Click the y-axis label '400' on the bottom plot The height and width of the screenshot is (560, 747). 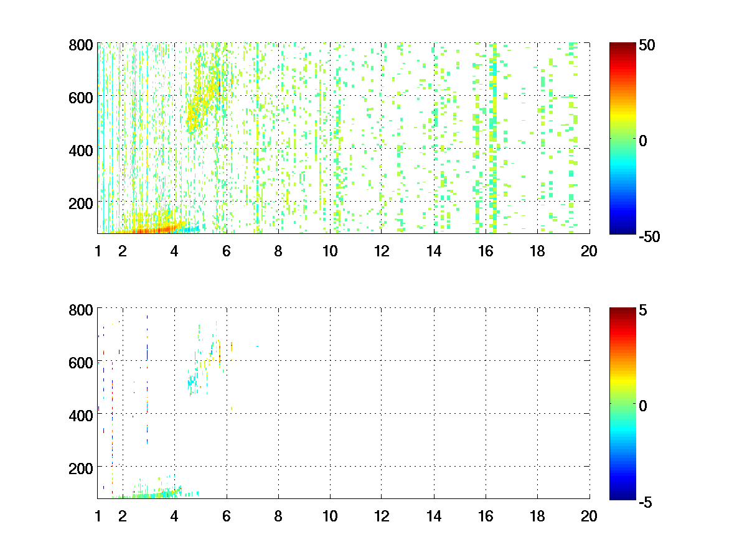click(x=81, y=415)
